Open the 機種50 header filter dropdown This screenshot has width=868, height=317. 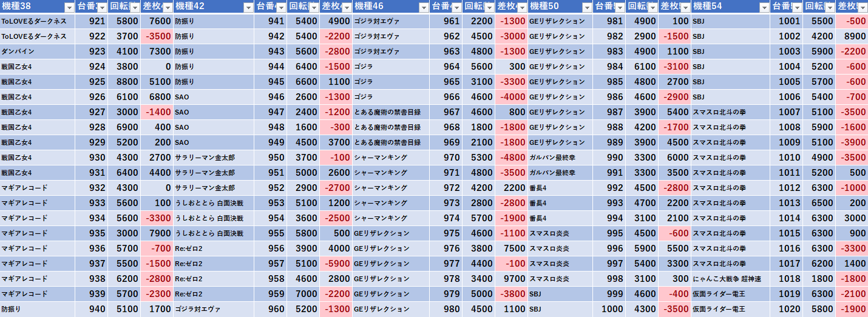click(587, 7)
